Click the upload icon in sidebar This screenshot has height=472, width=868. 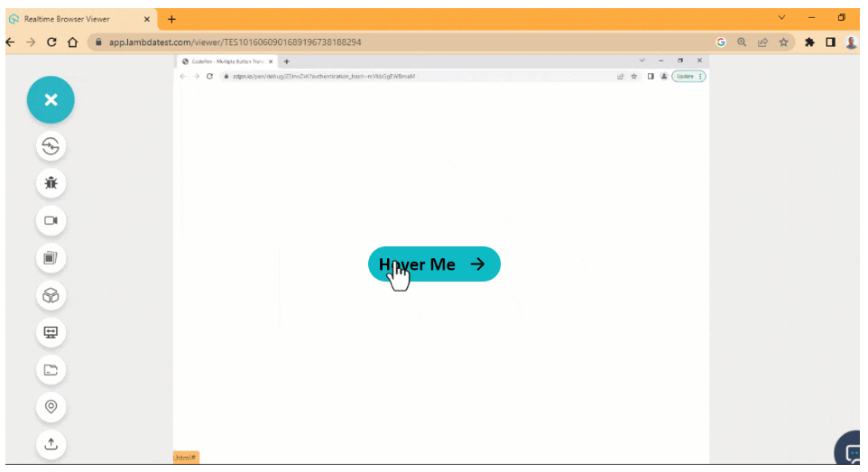pos(51,443)
